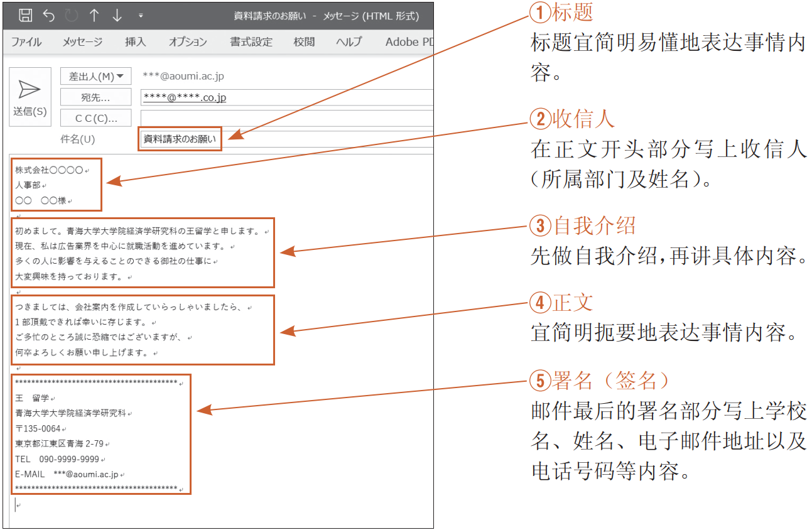Switch to the メッセージ tab
This screenshot has width=812, height=530.
coord(82,41)
